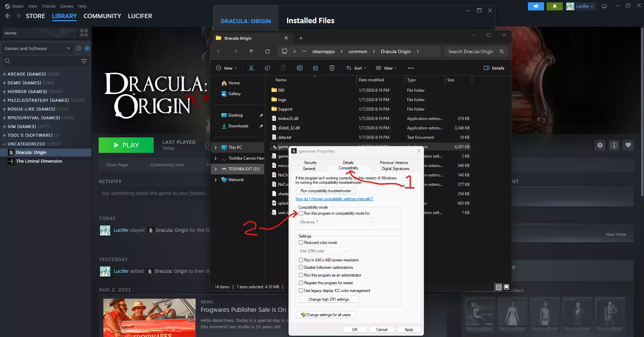Viewport: 644px width, 337px height.
Task: Switch Explorer to details view layout icon
Action: point(499,287)
